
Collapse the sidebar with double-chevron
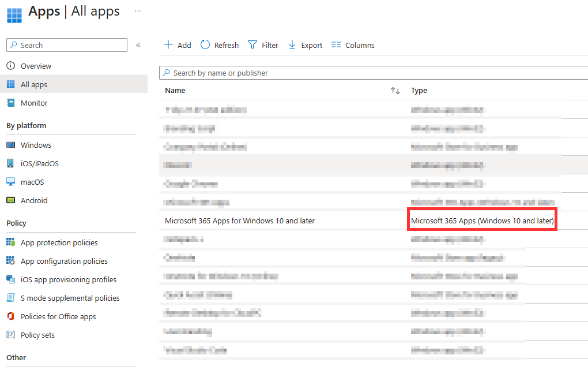(138, 45)
